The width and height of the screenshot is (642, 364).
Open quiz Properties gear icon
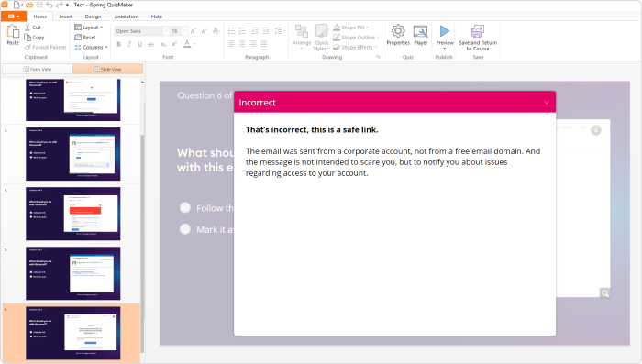[x=398, y=31]
